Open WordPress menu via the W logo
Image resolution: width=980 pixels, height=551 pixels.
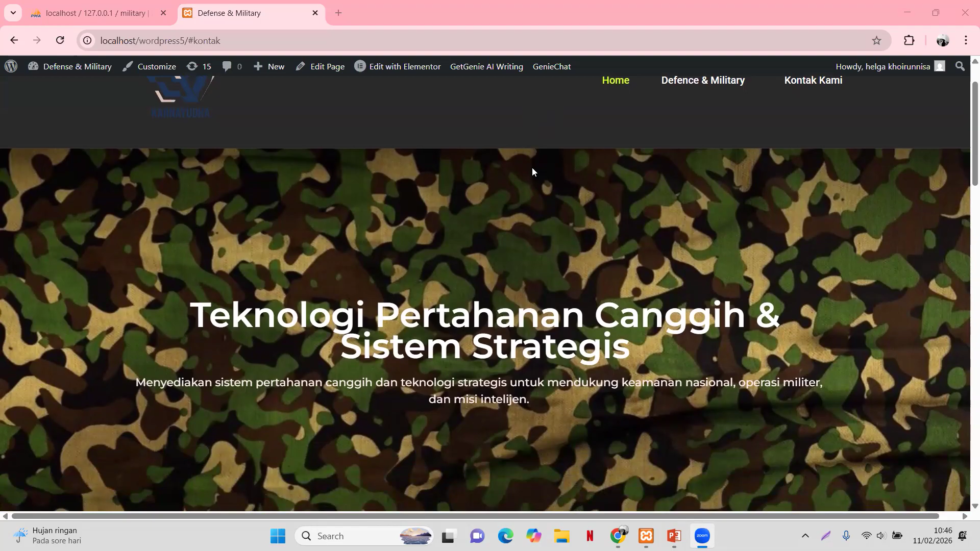[x=10, y=66]
